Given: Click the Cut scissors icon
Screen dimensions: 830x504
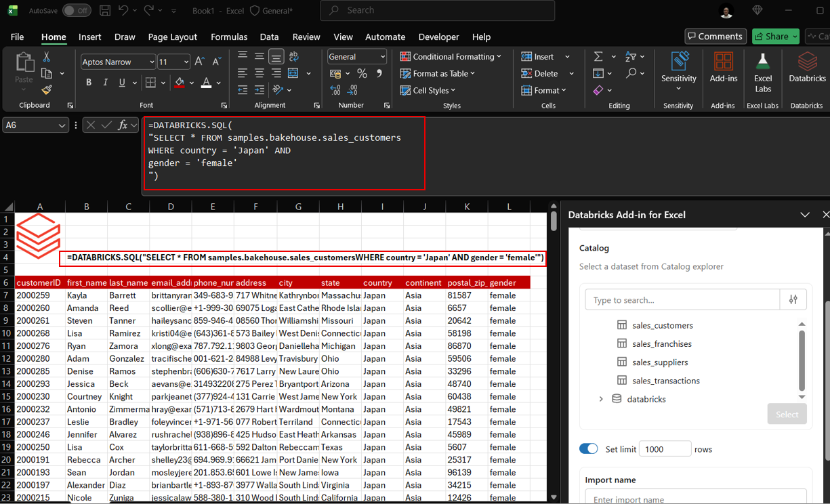Looking at the screenshot, I should [47, 57].
